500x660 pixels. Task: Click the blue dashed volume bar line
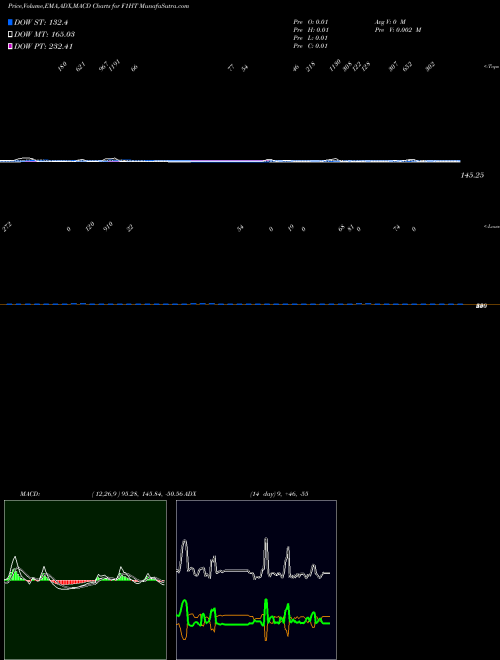pyautogui.click(x=235, y=303)
